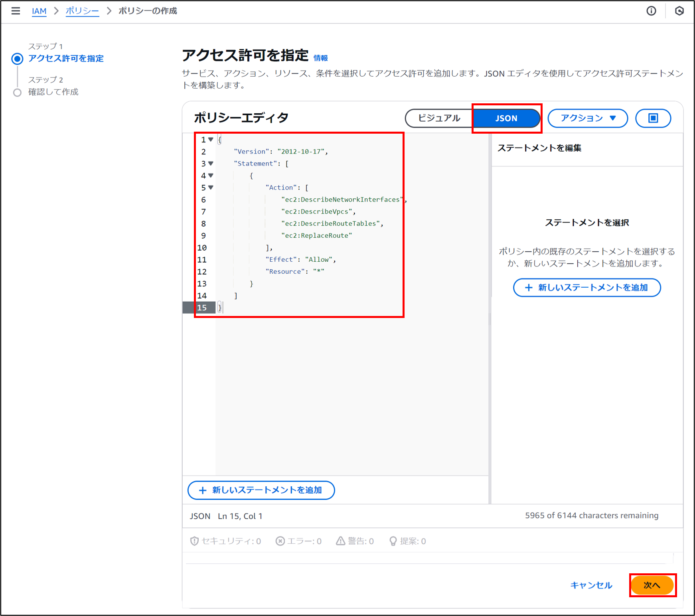Click the security shield status icon
The image size is (695, 616).
tap(194, 541)
